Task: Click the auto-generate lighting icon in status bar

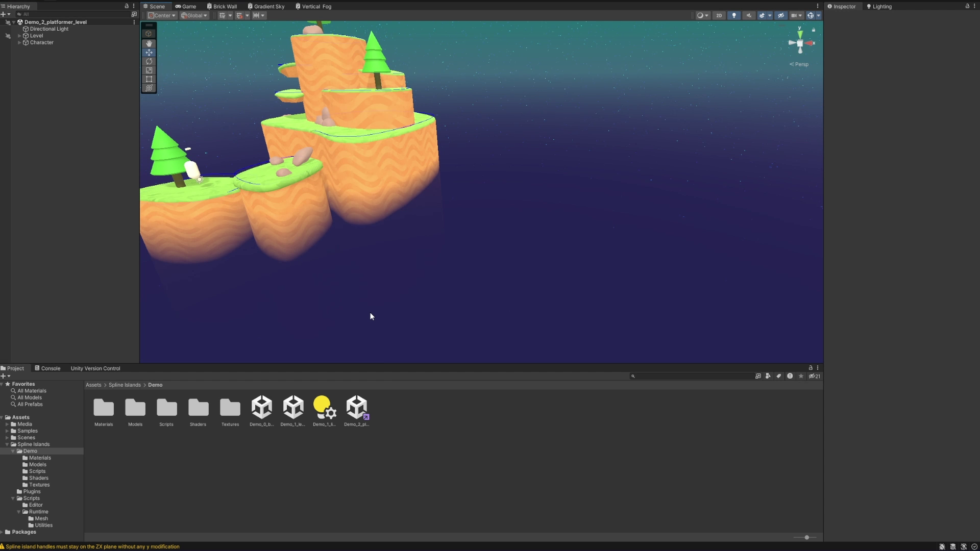Action: [x=964, y=546]
